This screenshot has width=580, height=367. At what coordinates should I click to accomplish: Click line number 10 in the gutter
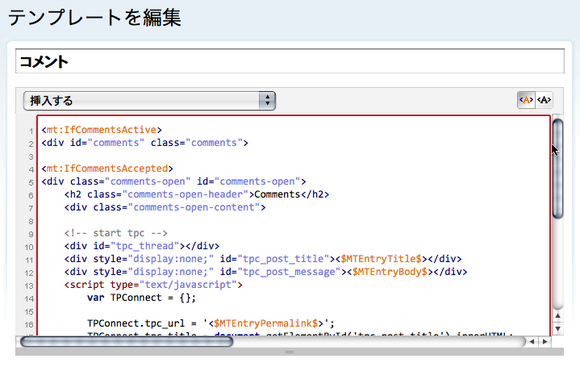[29, 247]
